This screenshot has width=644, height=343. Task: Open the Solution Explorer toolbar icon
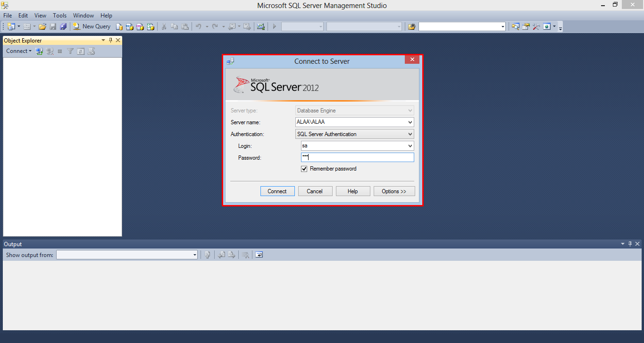tap(516, 26)
